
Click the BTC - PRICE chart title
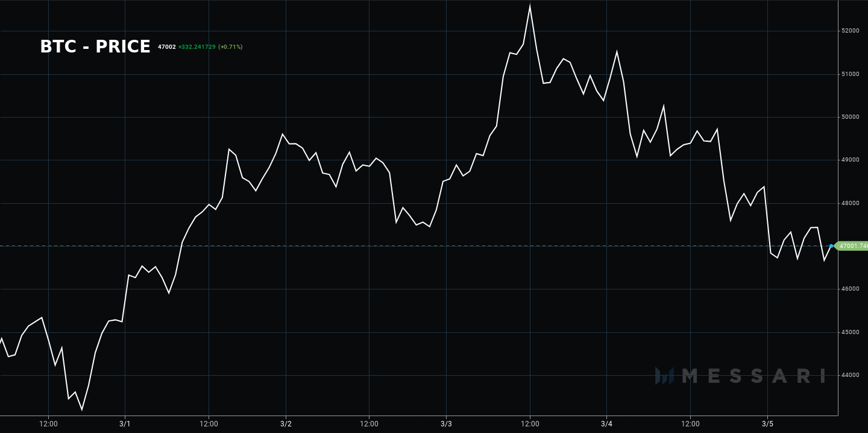95,46
